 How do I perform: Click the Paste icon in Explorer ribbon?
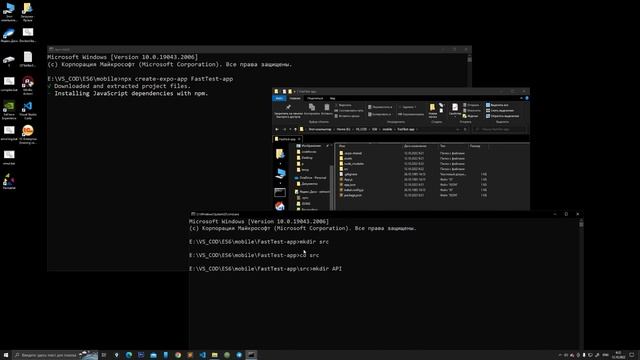[327, 107]
